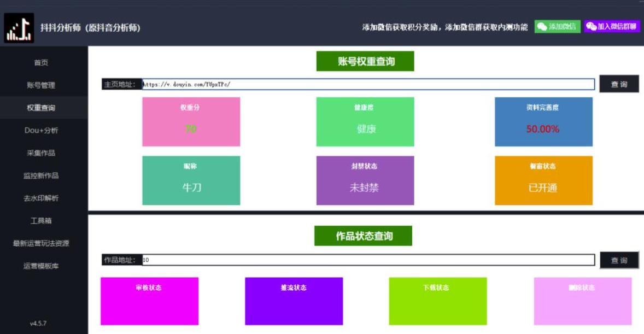This screenshot has width=644, height=334.
Task: Click the lime 下载状态 card
Action: 438,301
